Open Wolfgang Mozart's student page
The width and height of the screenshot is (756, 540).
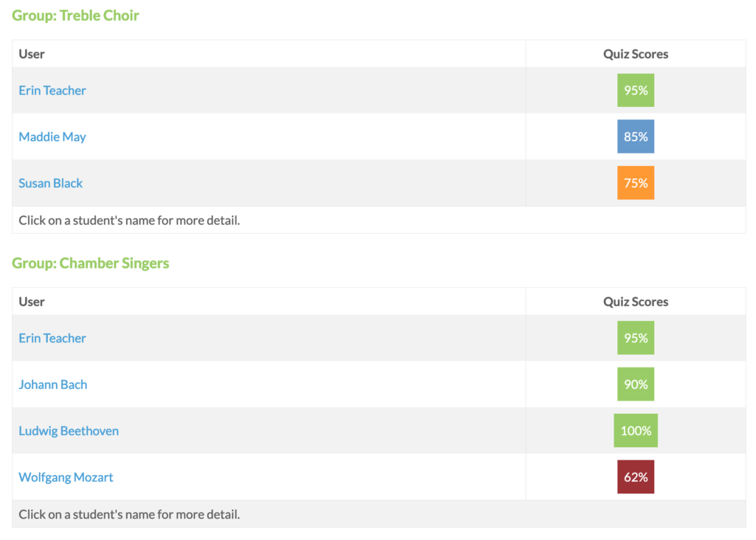coord(66,477)
